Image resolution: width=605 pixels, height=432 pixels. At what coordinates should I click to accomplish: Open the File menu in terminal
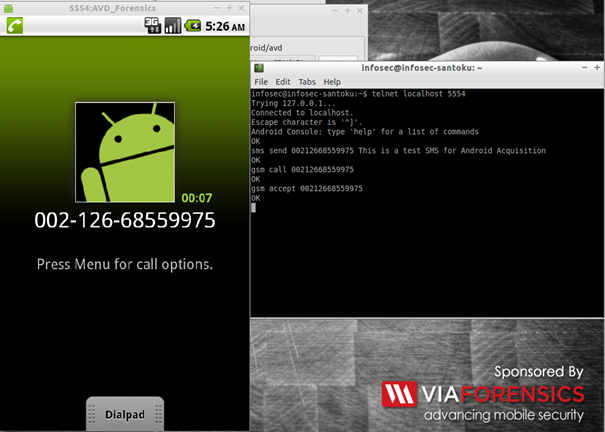pos(261,81)
